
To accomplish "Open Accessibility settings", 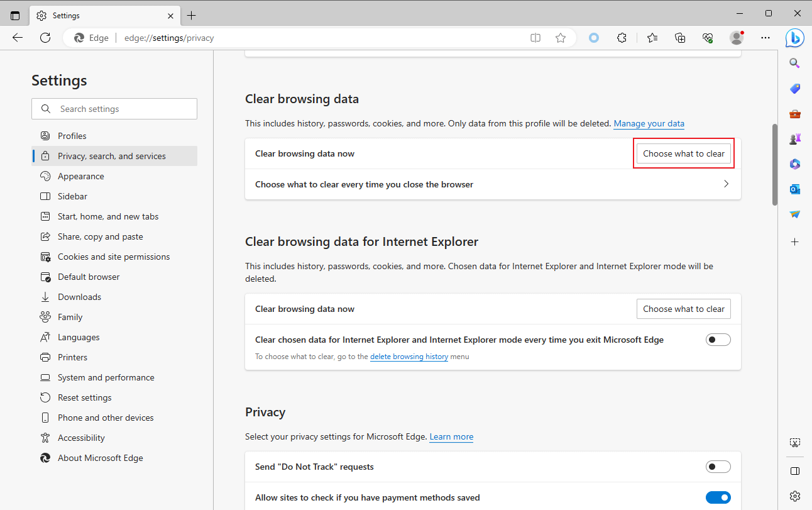I will (x=114, y=438).
